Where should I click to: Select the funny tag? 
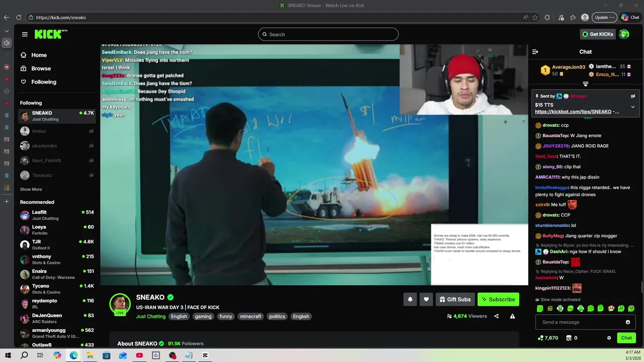tap(226, 316)
